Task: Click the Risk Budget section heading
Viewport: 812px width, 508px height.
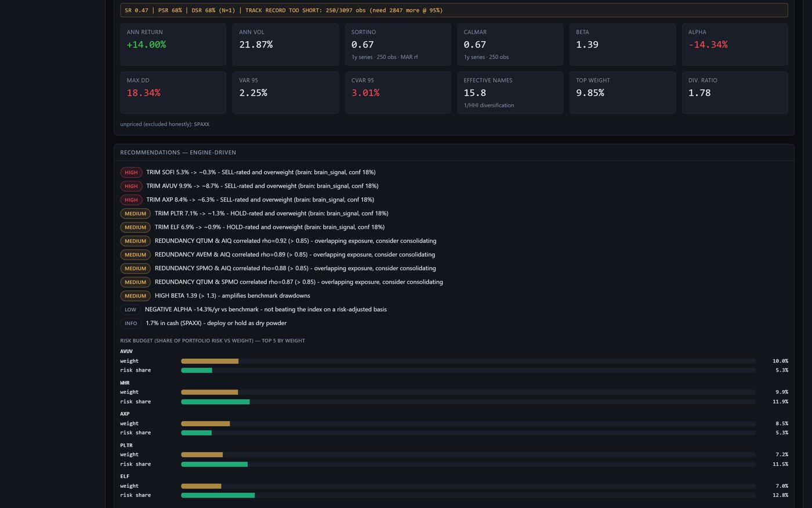Action: 212,341
